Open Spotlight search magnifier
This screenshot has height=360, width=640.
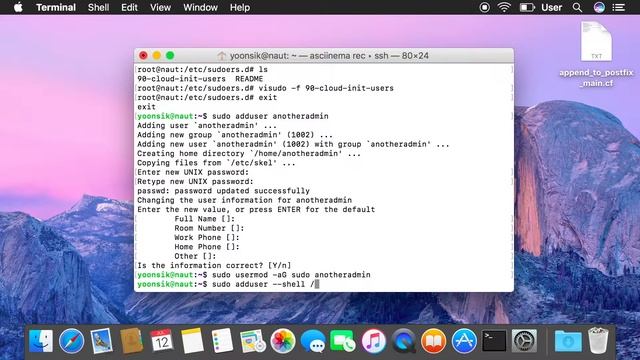click(577, 7)
